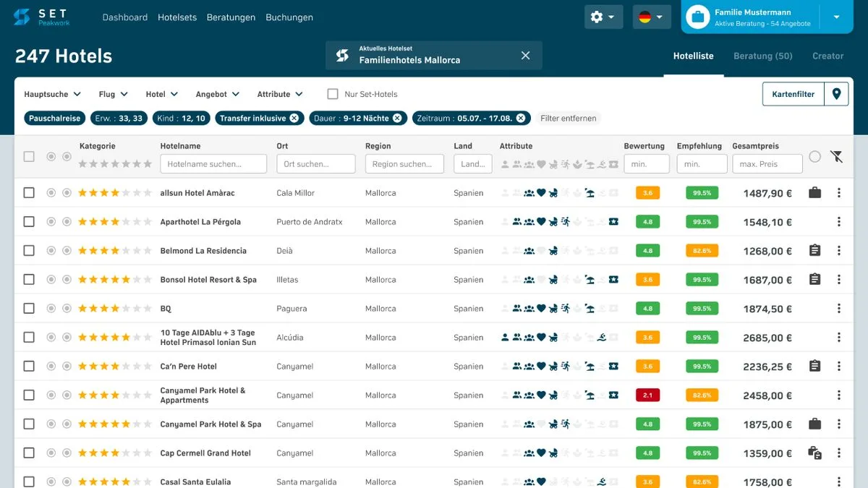
Task: Open the German flag language dropdown
Action: click(x=652, y=17)
